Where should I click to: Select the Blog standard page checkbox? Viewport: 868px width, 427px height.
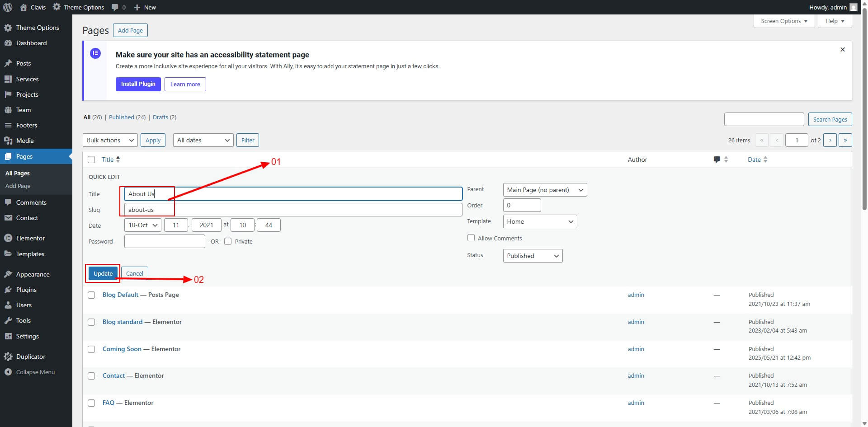[x=91, y=322]
